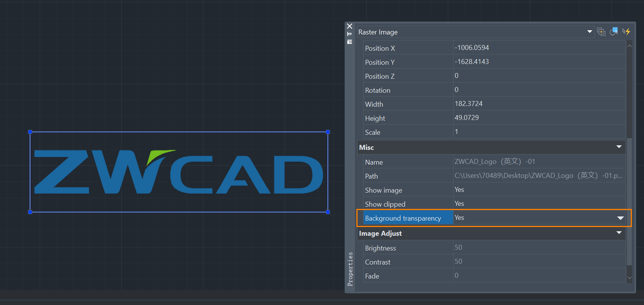644x305 pixels.
Task: Click the toggle PICKADD value icon
Action: 601,32
